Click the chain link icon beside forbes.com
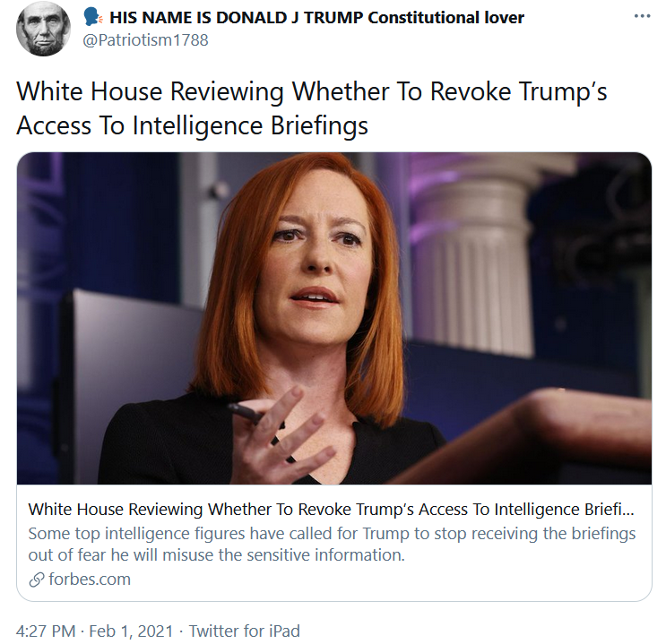666x644 pixels. point(37,580)
